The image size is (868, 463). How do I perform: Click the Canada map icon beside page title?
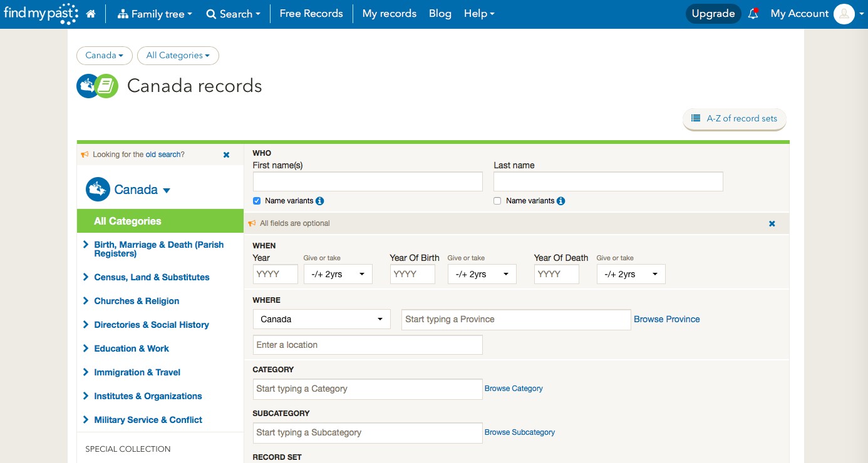click(x=87, y=86)
